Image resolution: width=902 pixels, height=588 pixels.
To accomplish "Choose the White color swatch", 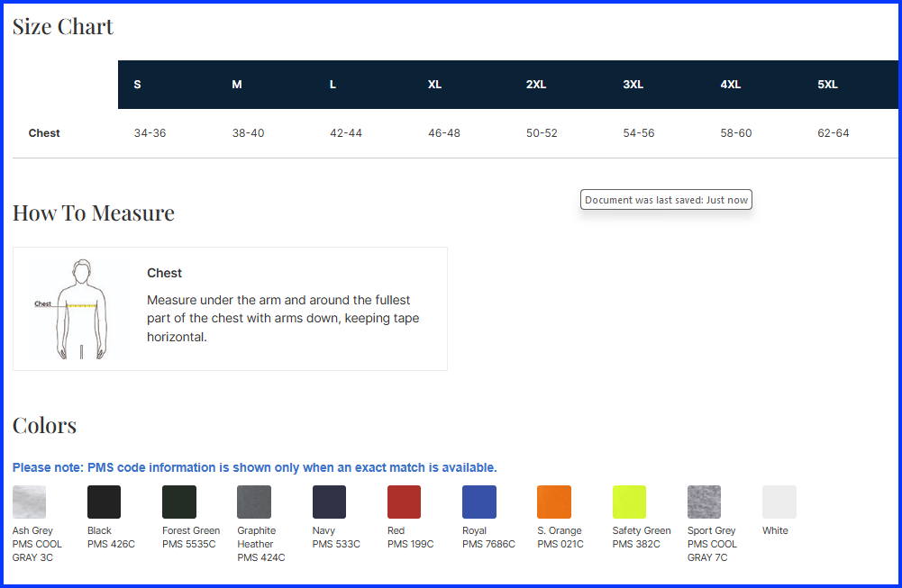I will 779,502.
